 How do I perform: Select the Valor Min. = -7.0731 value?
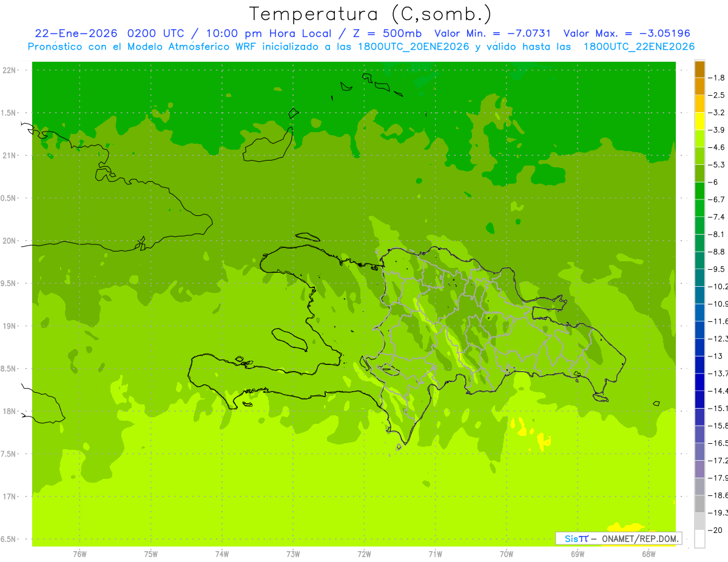(493, 33)
